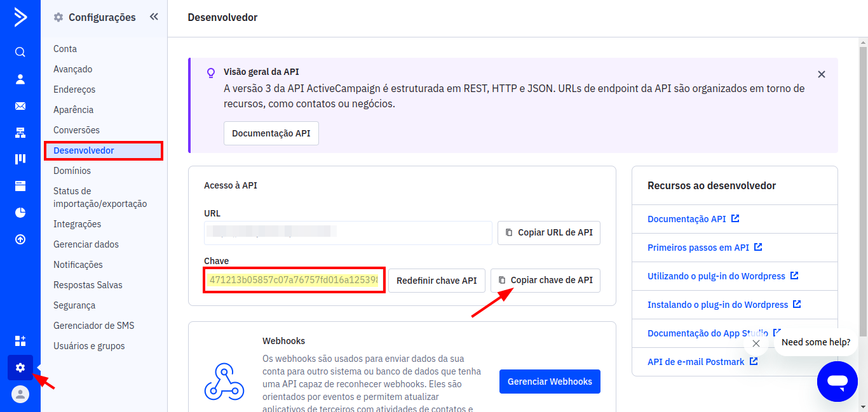Click the Settings gear icon
868x412 pixels.
20,368
